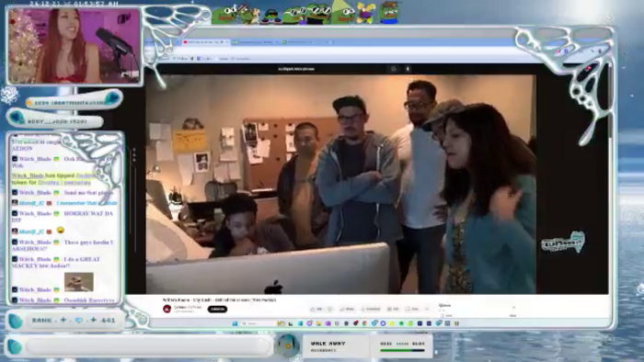Click the black Subscribe button under video

[217, 309]
